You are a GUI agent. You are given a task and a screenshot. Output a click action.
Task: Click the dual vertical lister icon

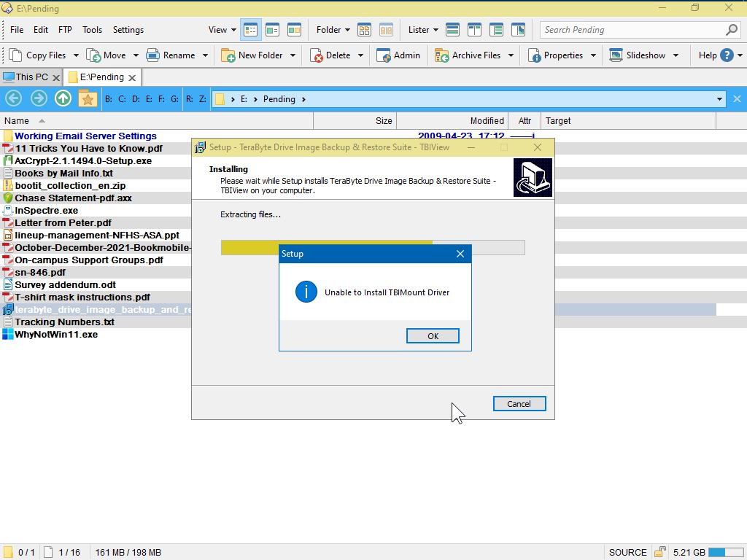pyautogui.click(x=474, y=30)
